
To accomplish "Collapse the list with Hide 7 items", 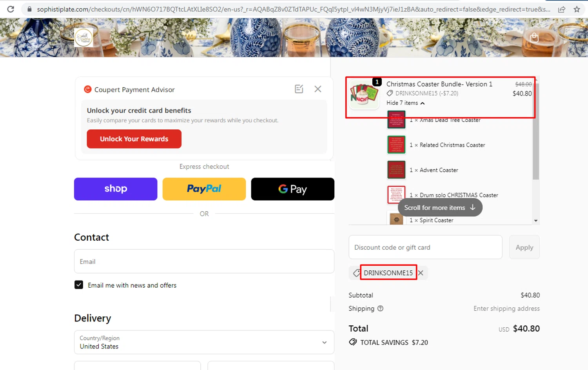I will pyautogui.click(x=405, y=103).
